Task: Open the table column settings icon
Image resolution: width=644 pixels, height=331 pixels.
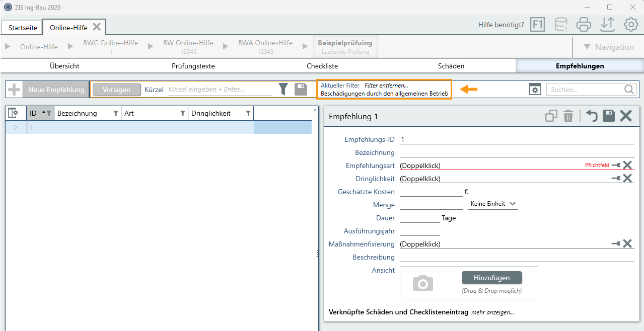Action: (x=14, y=113)
